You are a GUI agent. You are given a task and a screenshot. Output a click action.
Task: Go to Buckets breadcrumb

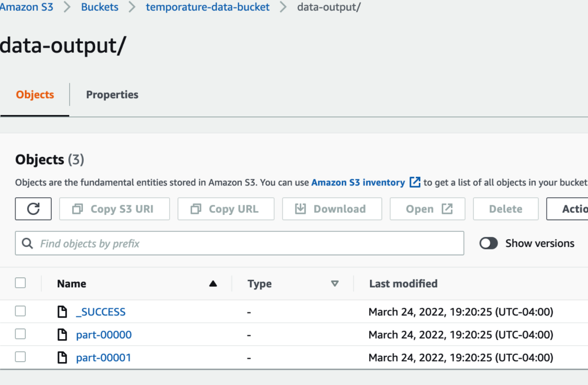click(x=99, y=7)
